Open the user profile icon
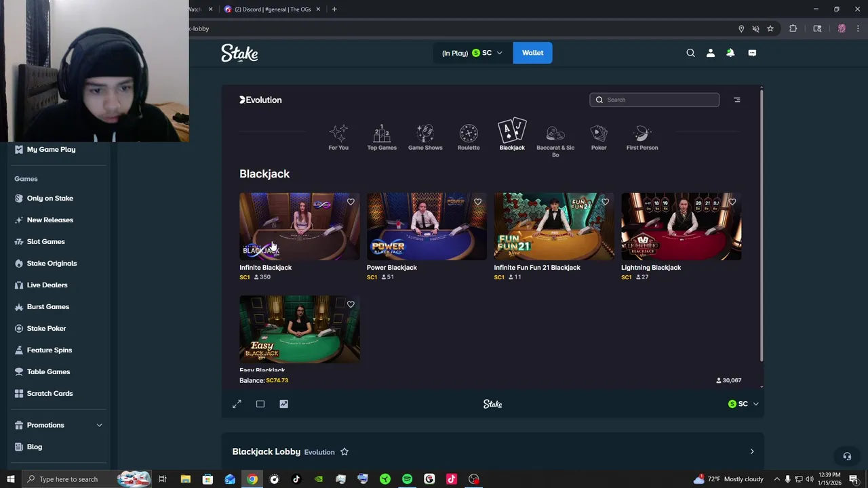The image size is (868, 488). [711, 53]
